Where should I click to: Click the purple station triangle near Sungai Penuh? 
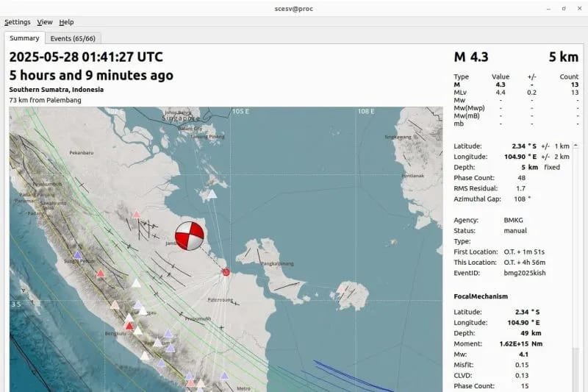pyautogui.click(x=77, y=254)
